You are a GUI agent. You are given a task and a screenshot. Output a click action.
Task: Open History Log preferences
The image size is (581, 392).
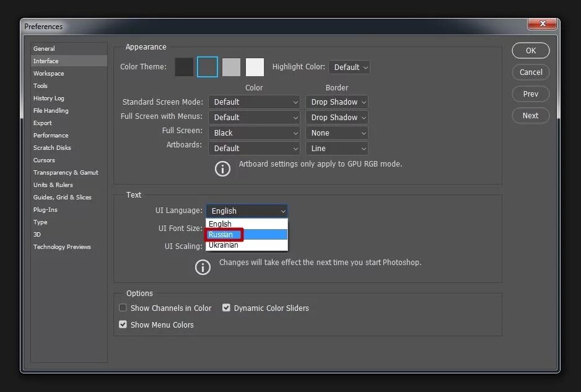69,98
